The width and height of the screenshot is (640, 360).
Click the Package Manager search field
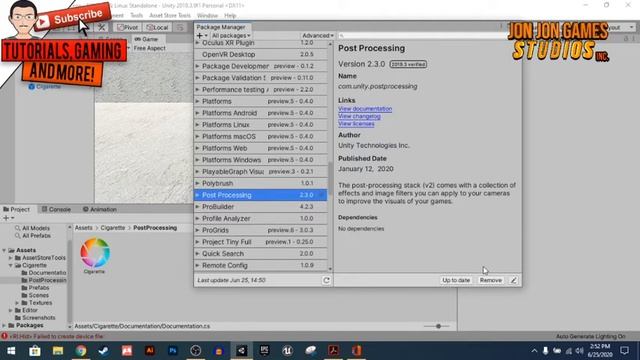[420, 36]
